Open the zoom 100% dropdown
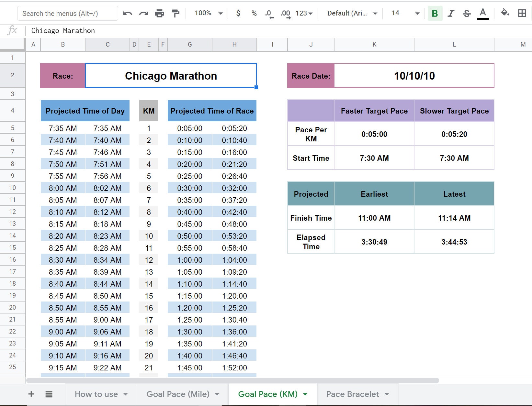 pos(208,13)
